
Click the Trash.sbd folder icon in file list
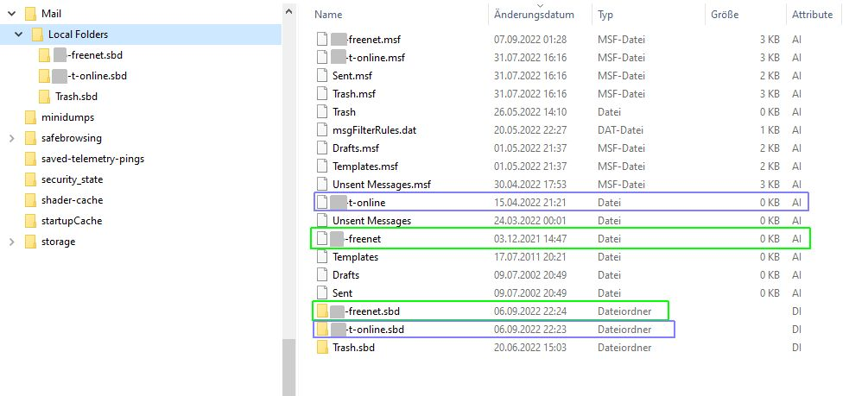[x=321, y=348]
